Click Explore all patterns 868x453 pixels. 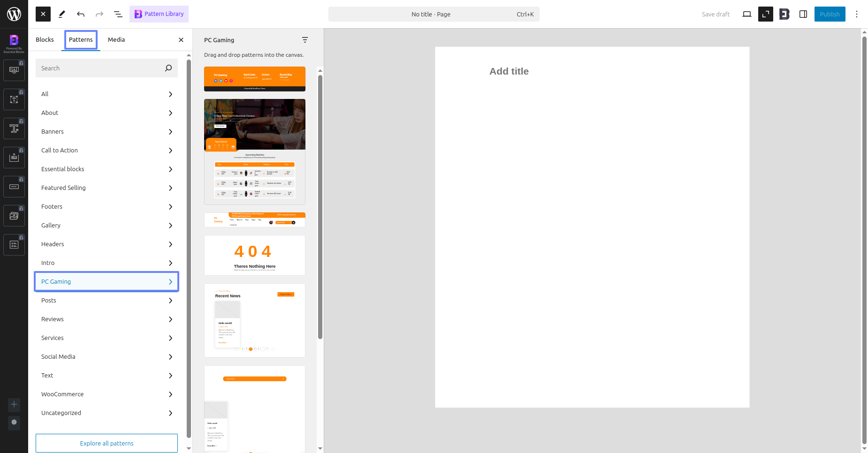pyautogui.click(x=107, y=443)
